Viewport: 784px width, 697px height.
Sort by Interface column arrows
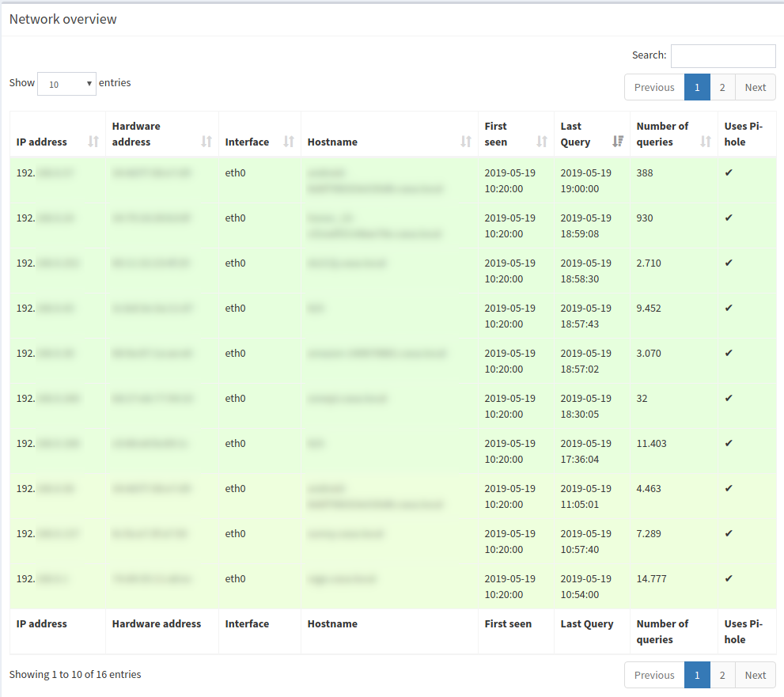(x=289, y=142)
